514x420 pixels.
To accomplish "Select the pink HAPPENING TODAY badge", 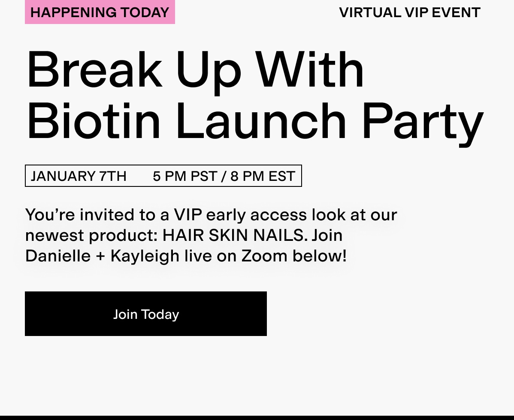I will (x=100, y=12).
